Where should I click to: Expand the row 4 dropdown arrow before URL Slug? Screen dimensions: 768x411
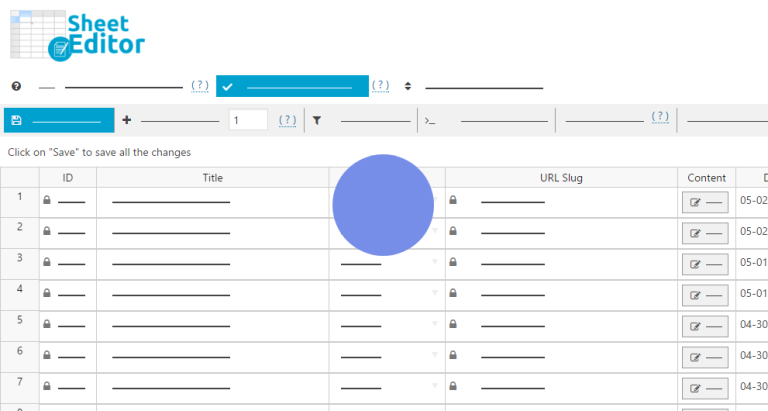[434, 292]
